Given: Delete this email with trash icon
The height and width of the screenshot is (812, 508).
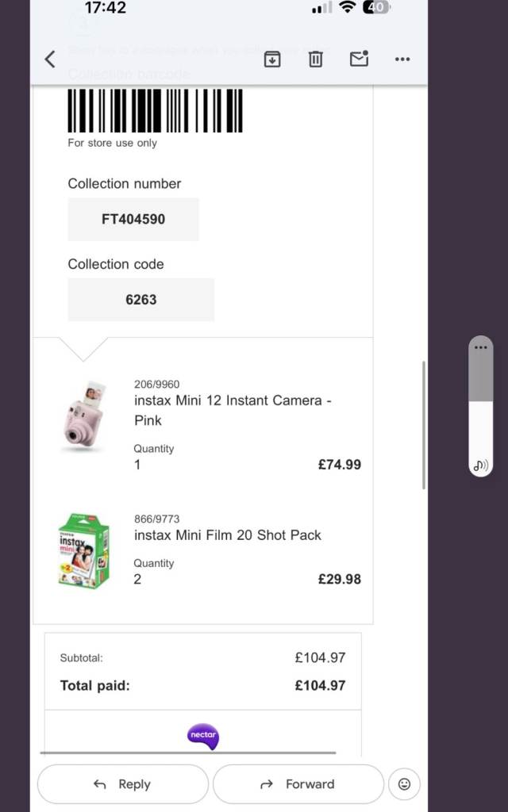Looking at the screenshot, I should click(x=316, y=59).
